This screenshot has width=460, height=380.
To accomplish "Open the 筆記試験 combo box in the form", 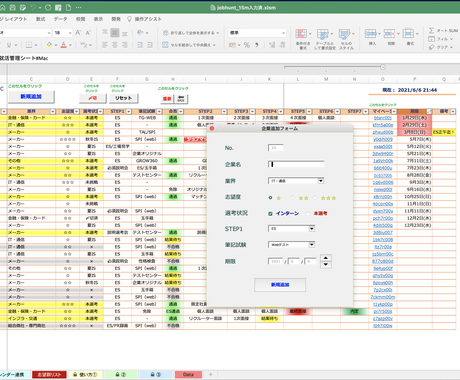I will click(312, 245).
